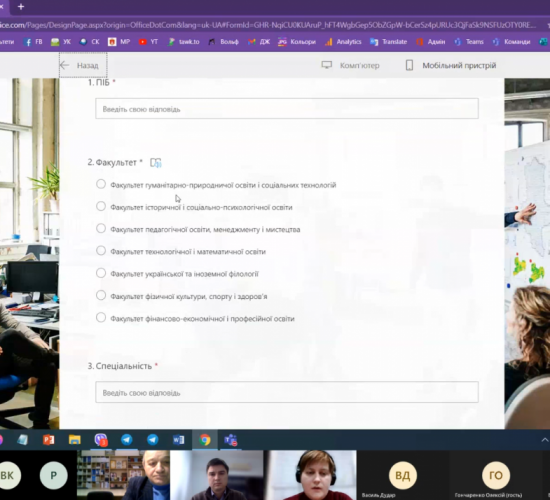Switch to Chrome in the taskbar
This screenshot has width=550, height=500.
pos(204,439)
